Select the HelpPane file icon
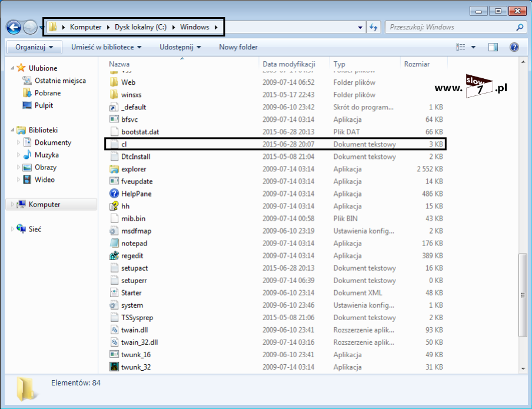 tap(114, 194)
